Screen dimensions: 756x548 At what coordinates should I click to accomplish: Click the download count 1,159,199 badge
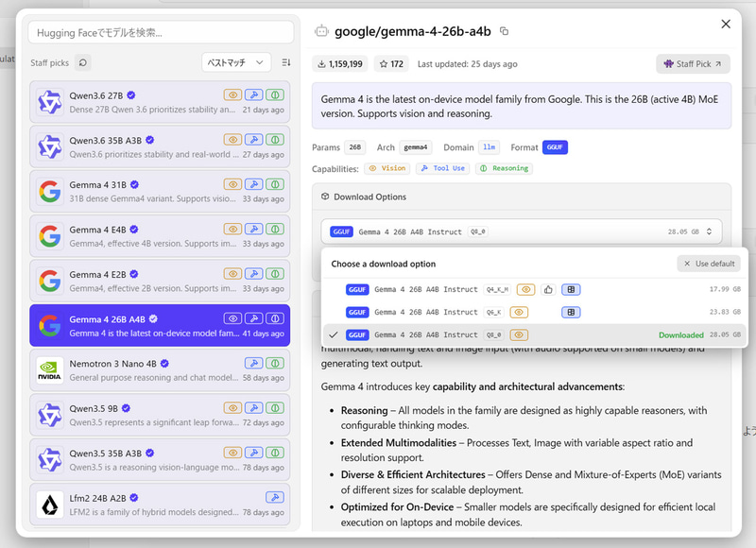(340, 64)
